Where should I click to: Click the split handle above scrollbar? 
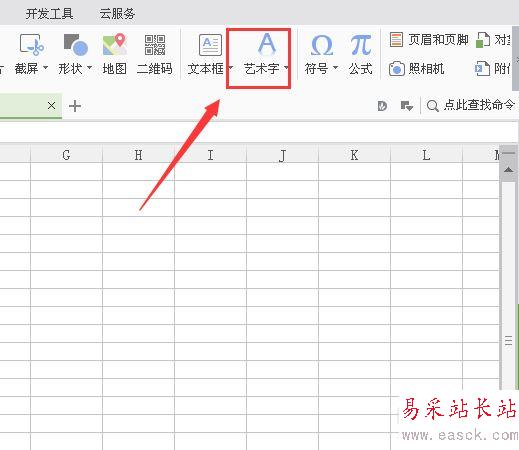point(509,152)
